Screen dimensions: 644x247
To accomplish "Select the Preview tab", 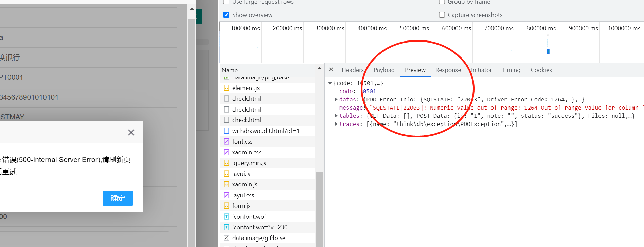I will pos(415,70).
